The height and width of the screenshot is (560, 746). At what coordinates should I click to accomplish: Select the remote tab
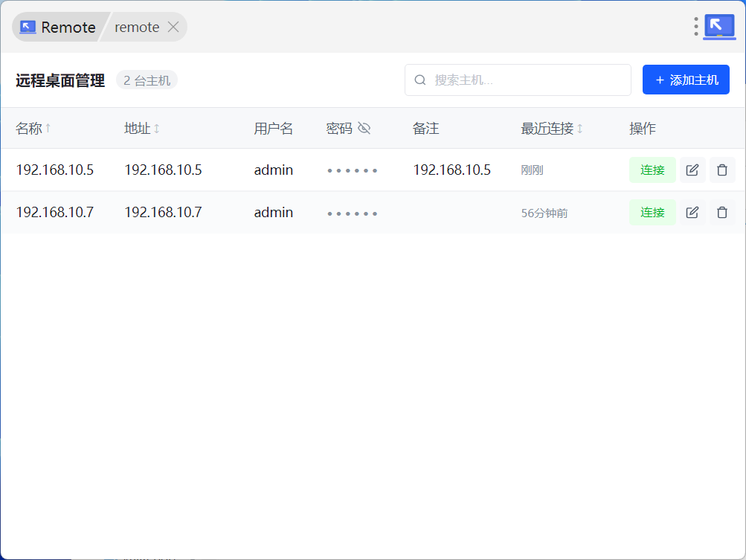pos(136,27)
